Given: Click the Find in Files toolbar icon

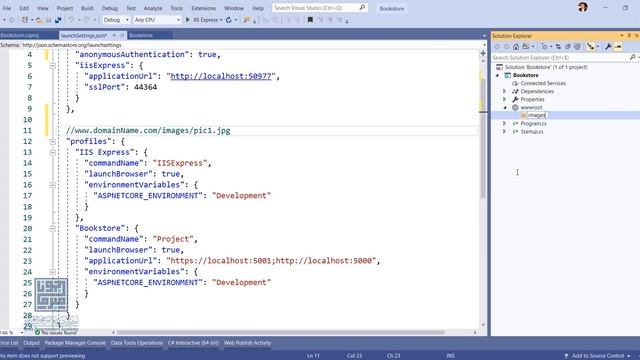Looking at the screenshot, I should [x=247, y=20].
